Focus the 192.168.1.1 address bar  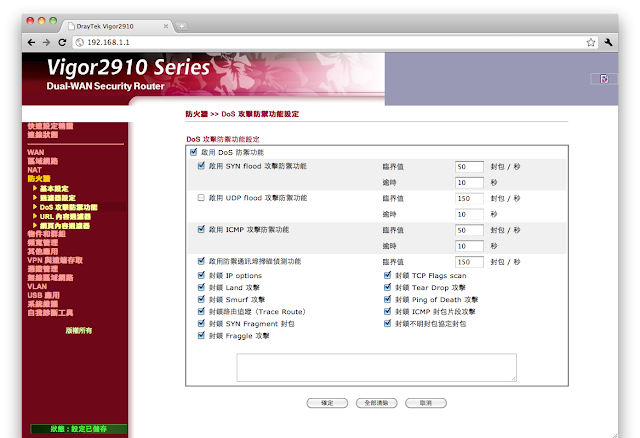pyautogui.click(x=335, y=42)
